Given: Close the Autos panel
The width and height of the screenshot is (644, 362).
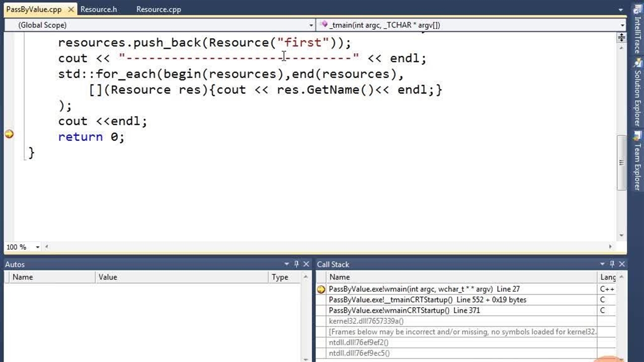Looking at the screenshot, I should click(306, 264).
